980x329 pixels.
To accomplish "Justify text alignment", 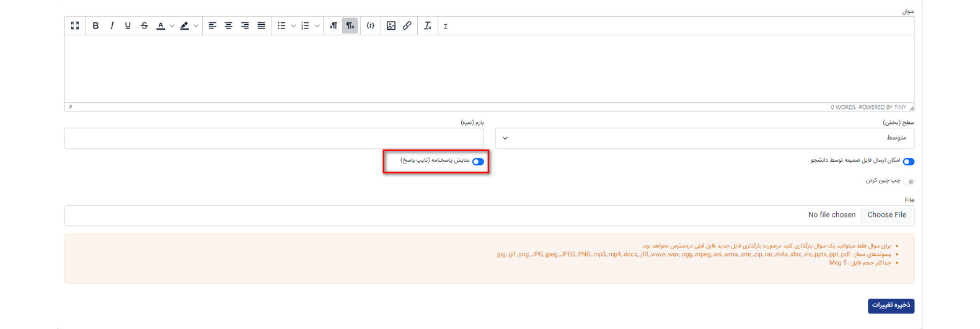I will 262,26.
